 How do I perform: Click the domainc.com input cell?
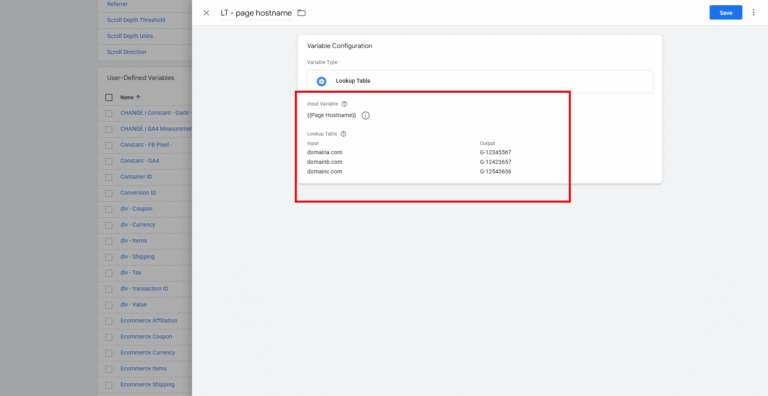click(x=325, y=172)
